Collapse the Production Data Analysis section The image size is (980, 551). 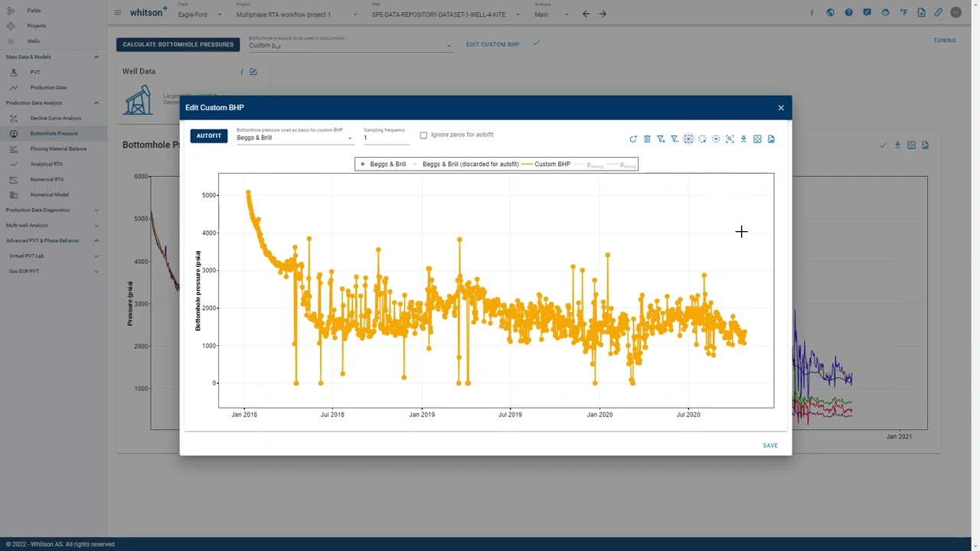(96, 103)
